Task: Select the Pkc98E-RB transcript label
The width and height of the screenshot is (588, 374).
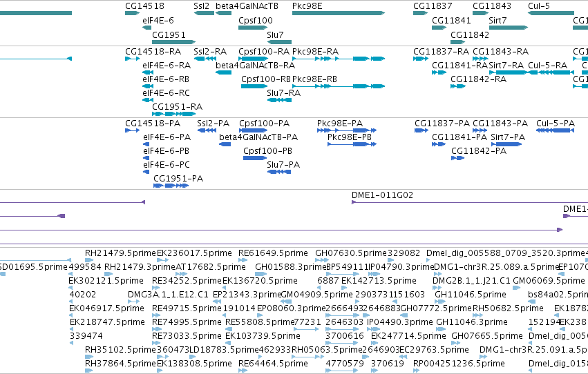Action: tap(314, 79)
